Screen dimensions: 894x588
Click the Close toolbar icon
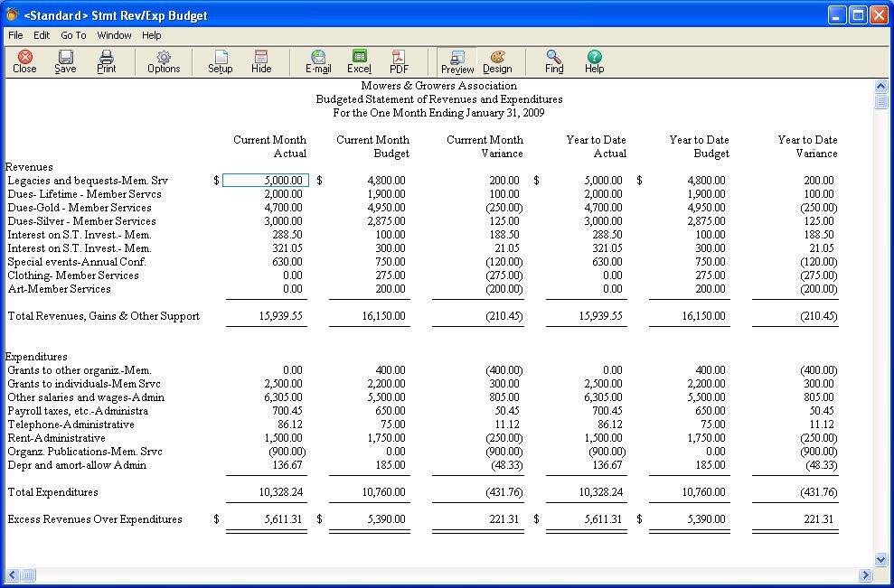24,61
